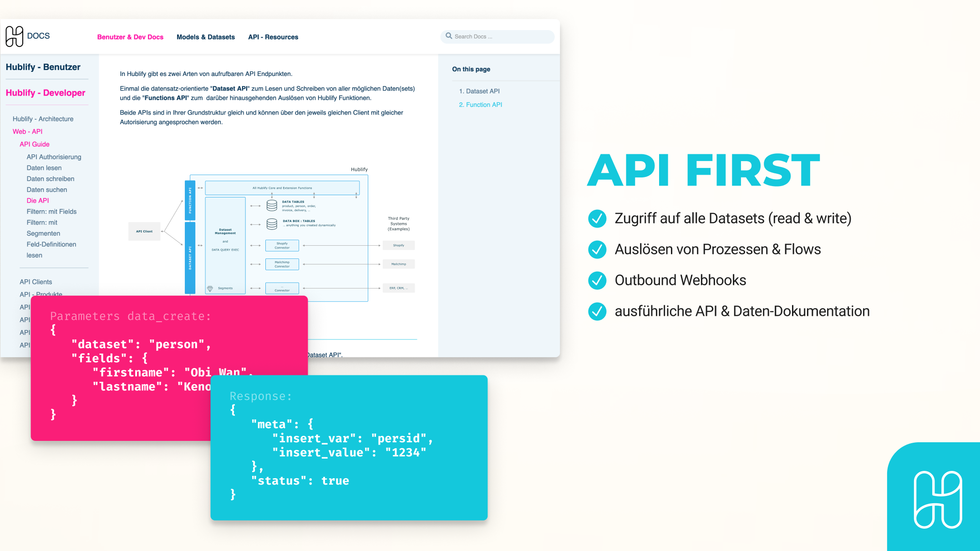Toggle the checkmark next to Auslösen von Prozessen
This screenshot has height=551, width=980.
[x=597, y=250]
